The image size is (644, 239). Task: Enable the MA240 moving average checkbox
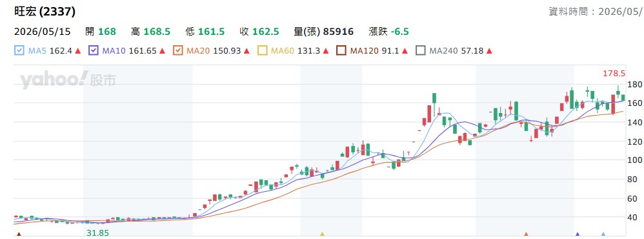coord(420,51)
